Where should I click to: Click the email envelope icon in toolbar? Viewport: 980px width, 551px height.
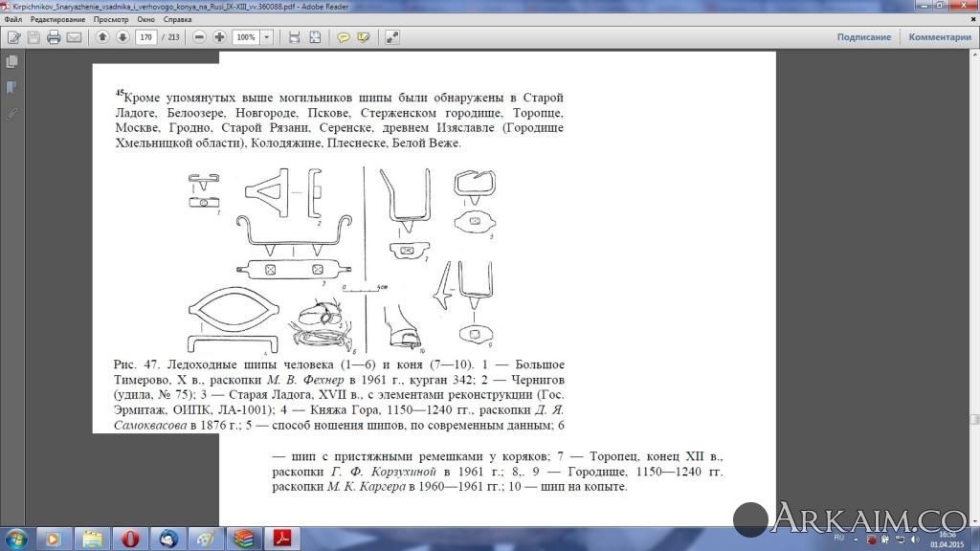tap(74, 37)
